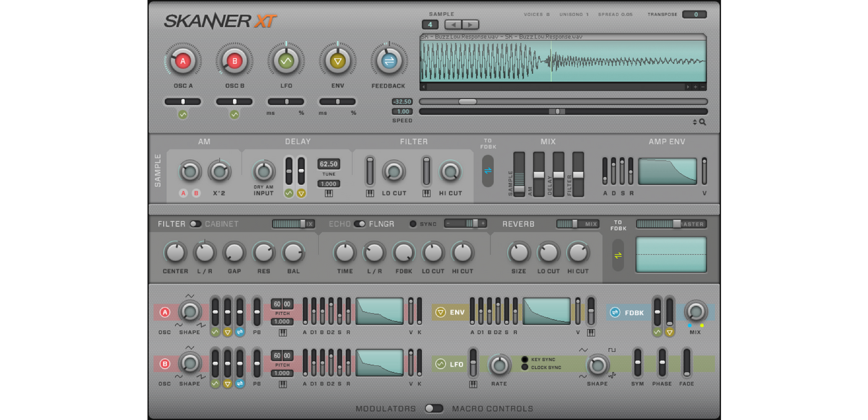Click the red OSC B icon in modulators
The height and width of the screenshot is (420, 868).
point(165,364)
